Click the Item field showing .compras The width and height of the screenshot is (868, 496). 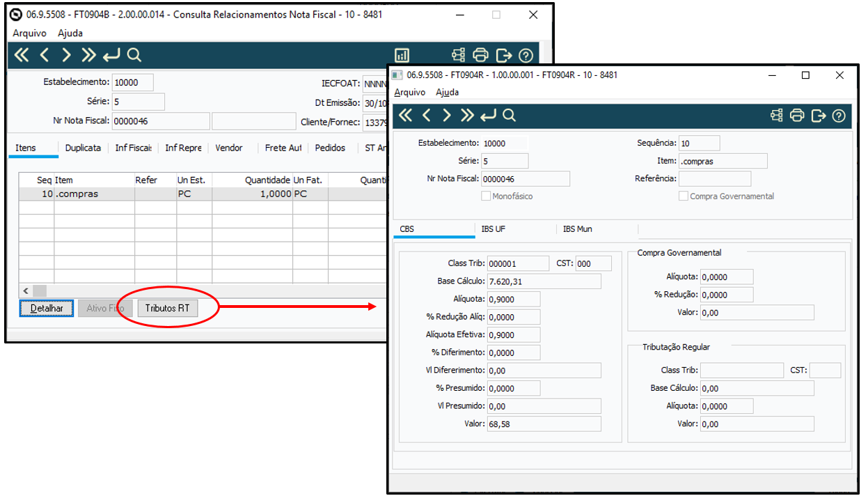point(723,161)
